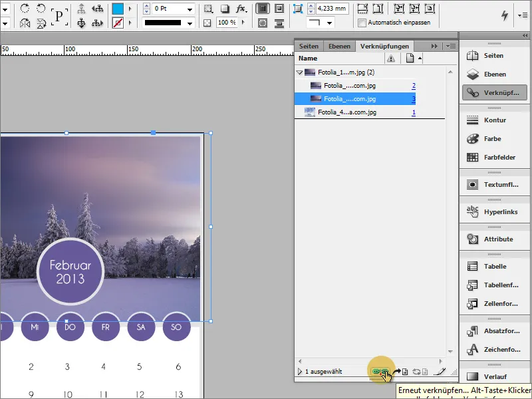This screenshot has height=399, width=532.
Task: Go to page 2 via the link number
Action: [x=414, y=86]
